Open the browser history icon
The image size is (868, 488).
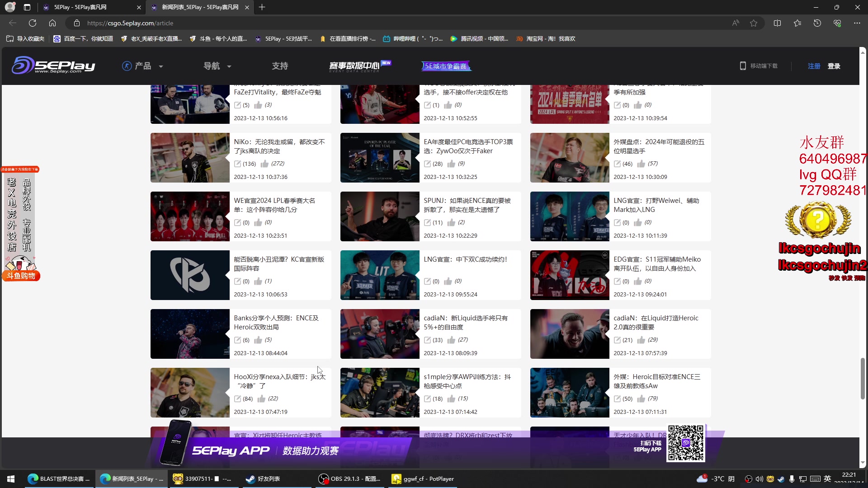[x=817, y=23]
